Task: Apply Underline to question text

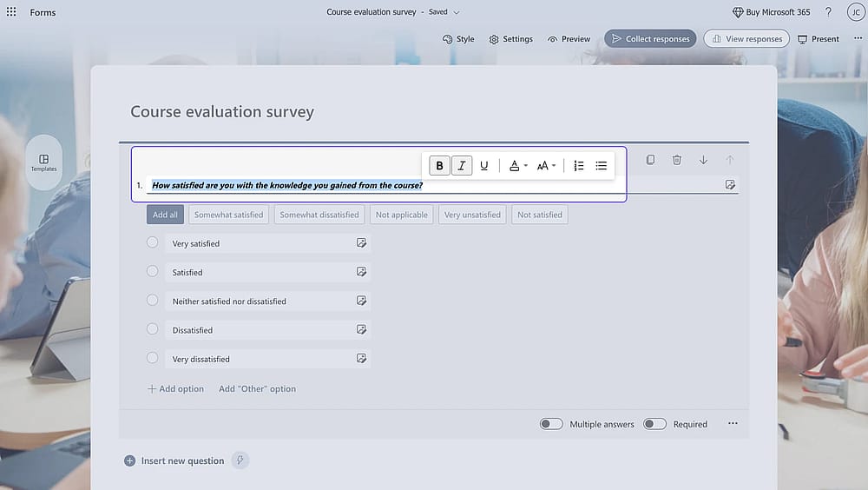Action: (483, 165)
